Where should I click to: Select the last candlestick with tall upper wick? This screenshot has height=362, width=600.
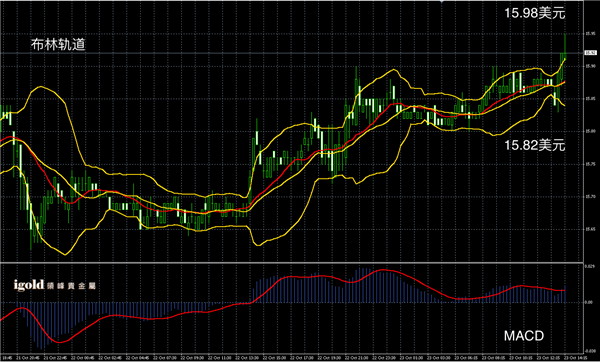565,46
